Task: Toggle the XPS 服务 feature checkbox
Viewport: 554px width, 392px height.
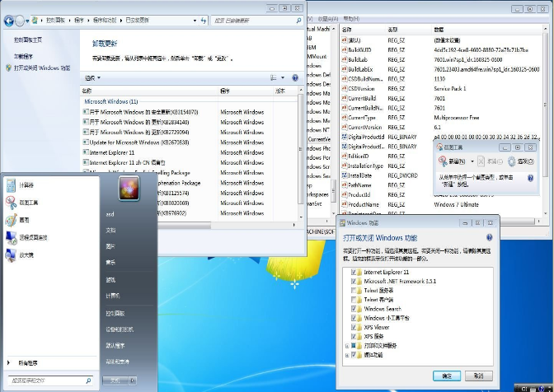Action: tap(354, 336)
